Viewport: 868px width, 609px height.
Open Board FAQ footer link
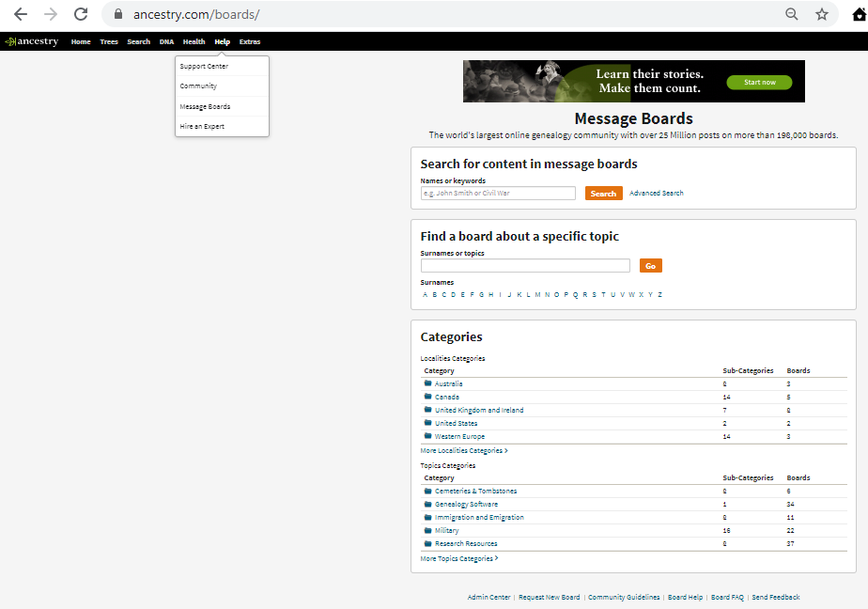coord(727,598)
